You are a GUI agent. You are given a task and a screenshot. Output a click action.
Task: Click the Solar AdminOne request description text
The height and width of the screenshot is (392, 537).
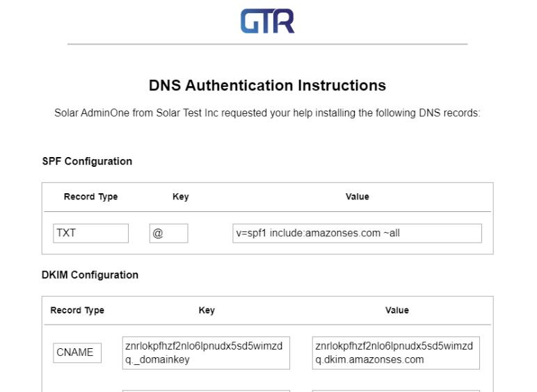coord(267,113)
